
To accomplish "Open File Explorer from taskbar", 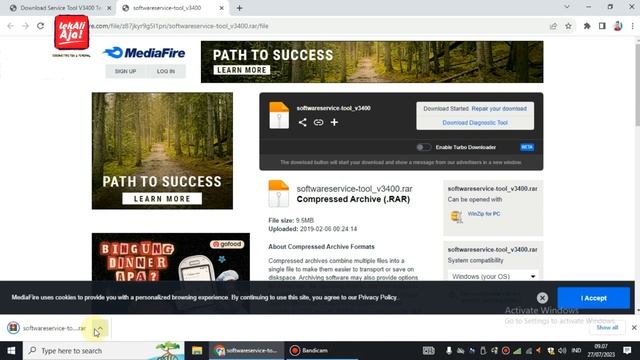I will (197, 351).
